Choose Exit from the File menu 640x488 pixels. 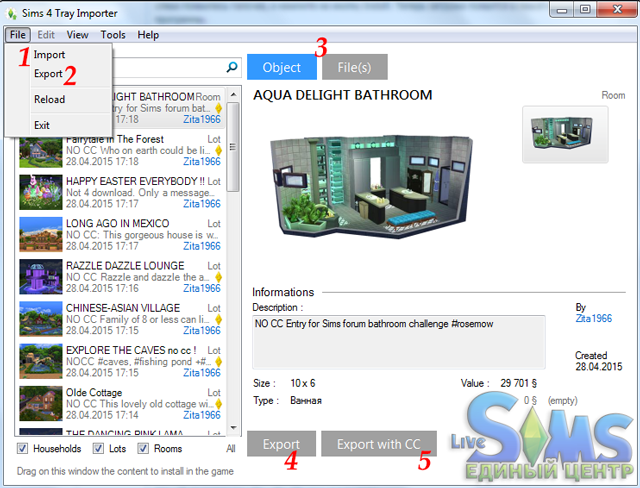[x=42, y=125]
